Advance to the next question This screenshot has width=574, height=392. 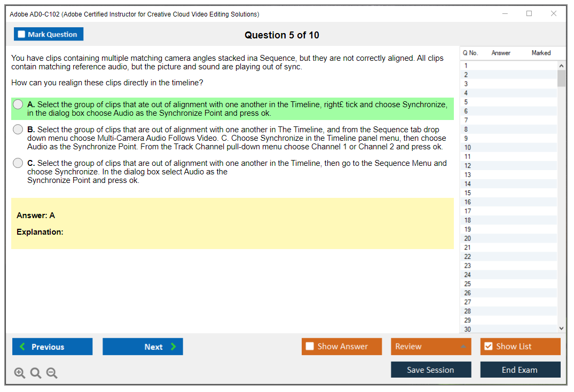[x=143, y=347]
